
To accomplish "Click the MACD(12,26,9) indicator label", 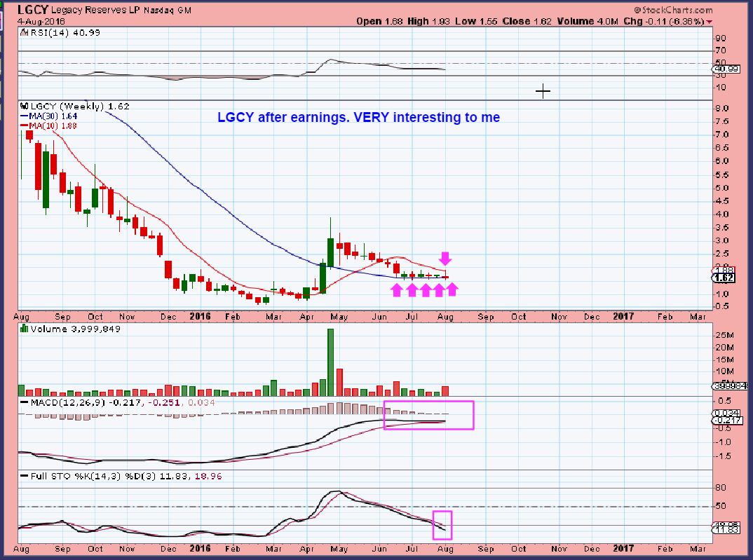I will pos(68,402).
